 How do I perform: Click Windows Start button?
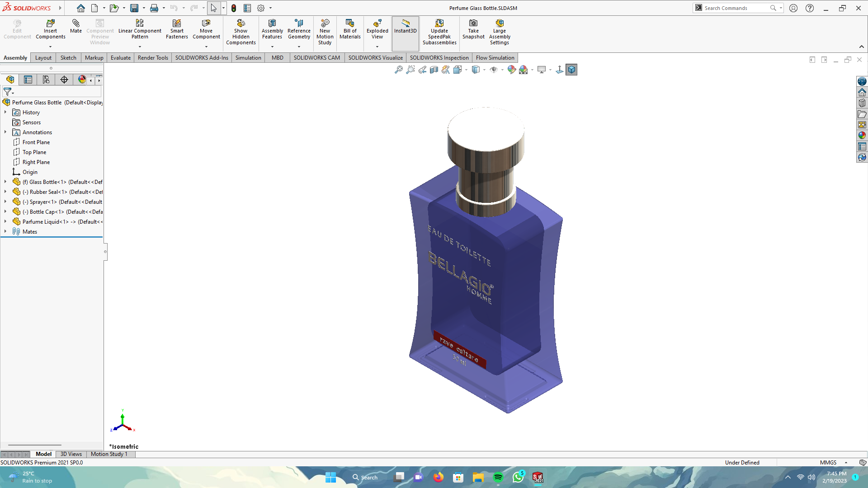pos(330,477)
